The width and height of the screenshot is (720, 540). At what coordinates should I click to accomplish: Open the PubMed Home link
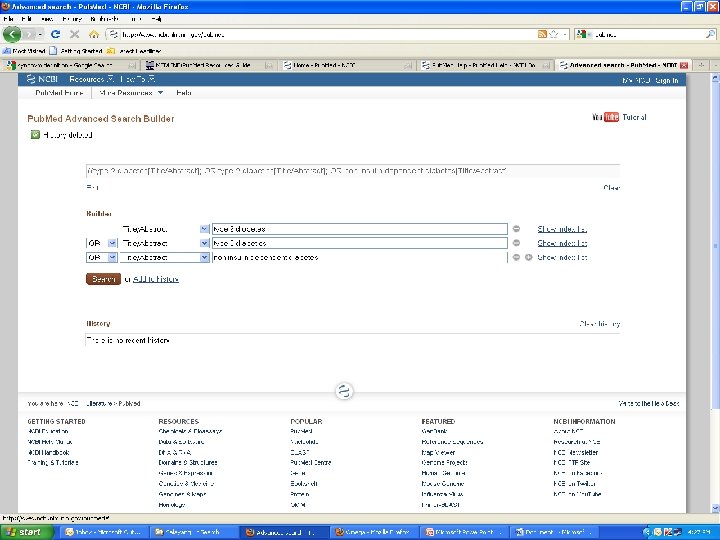59,92
